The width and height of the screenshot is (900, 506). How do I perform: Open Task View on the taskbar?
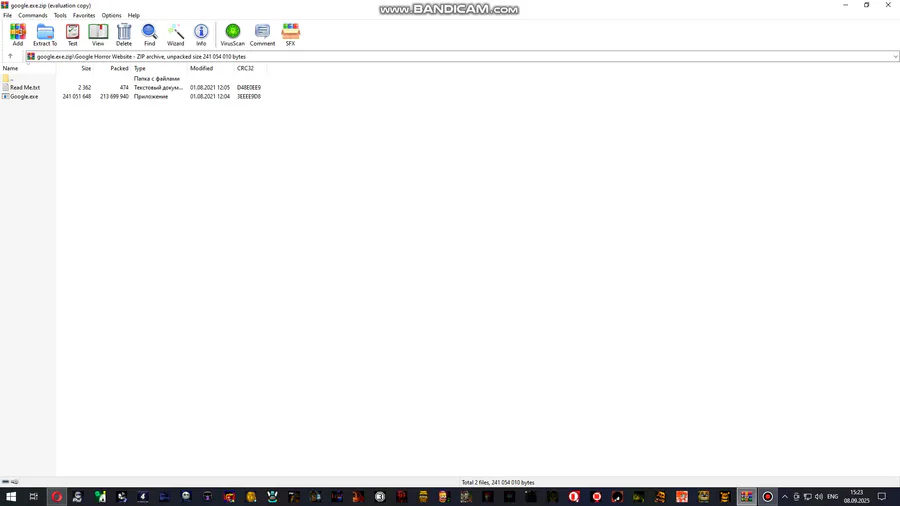[x=33, y=497]
